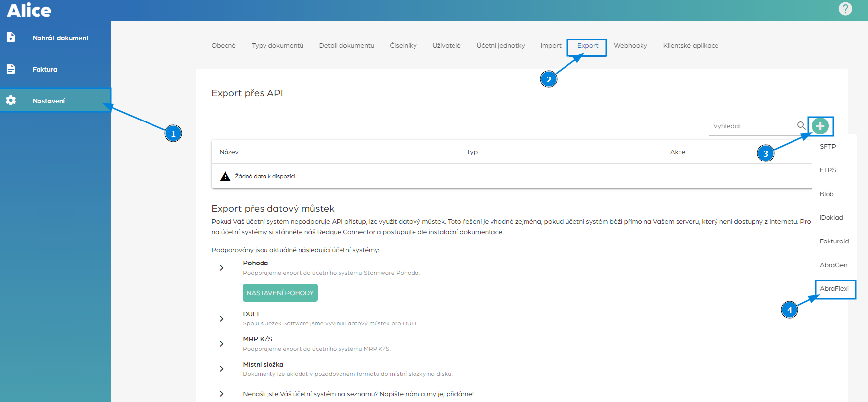Switch to the Obecné tab
This screenshot has height=402, width=868.
click(224, 45)
